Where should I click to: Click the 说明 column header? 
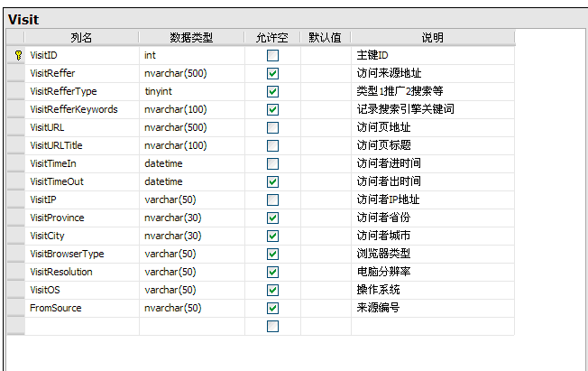click(x=432, y=38)
